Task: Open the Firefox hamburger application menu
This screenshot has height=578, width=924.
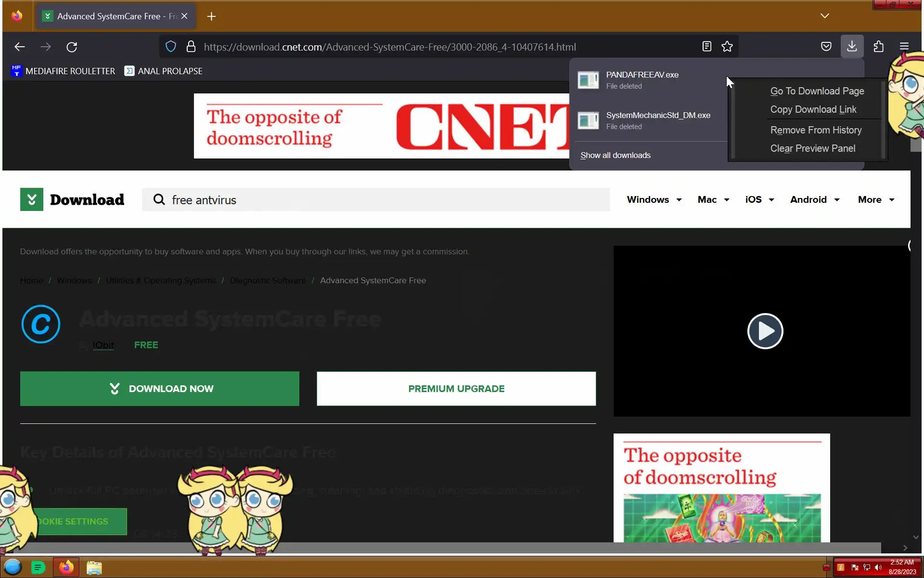Action: point(904,47)
